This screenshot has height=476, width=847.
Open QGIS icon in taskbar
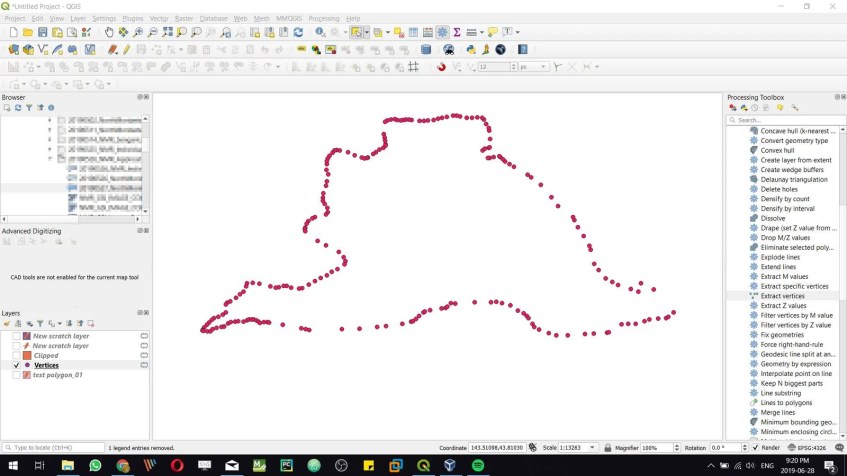(x=423, y=465)
